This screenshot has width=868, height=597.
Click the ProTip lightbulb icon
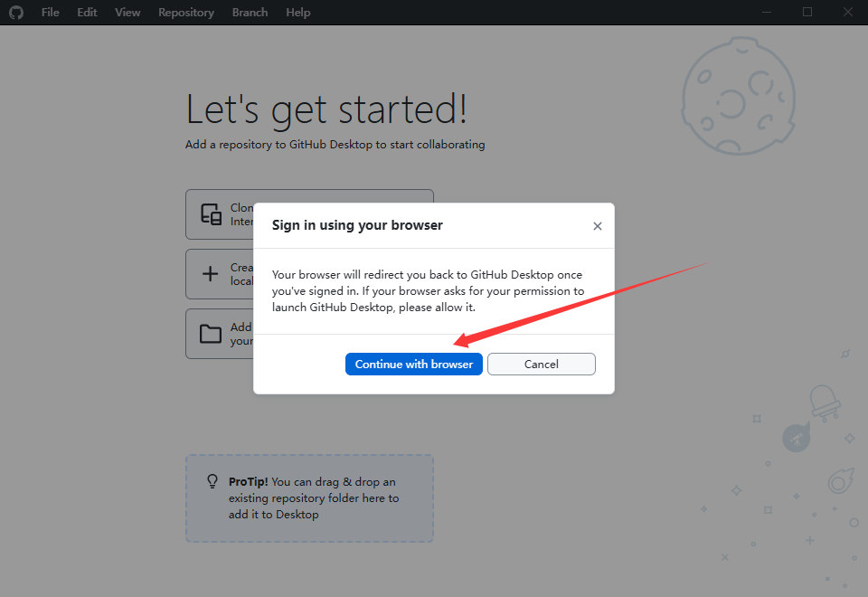(212, 481)
